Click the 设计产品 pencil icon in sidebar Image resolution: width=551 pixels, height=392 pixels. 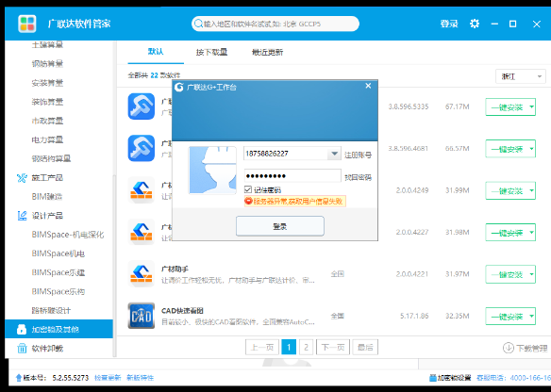click(x=22, y=216)
